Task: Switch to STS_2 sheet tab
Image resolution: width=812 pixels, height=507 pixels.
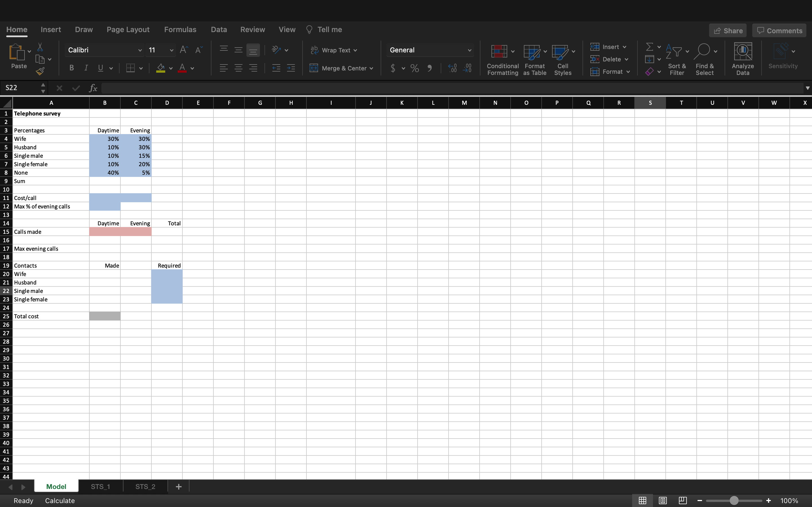Action: pyautogui.click(x=145, y=486)
